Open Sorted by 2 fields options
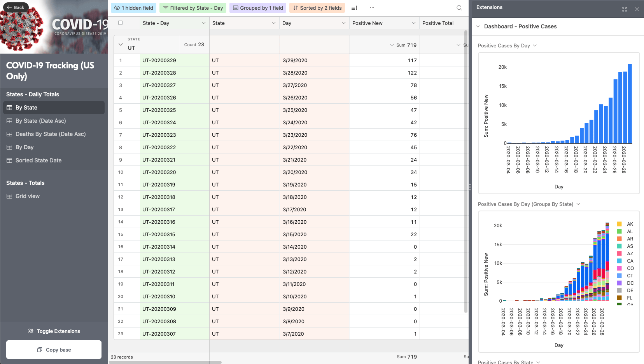 (317, 8)
